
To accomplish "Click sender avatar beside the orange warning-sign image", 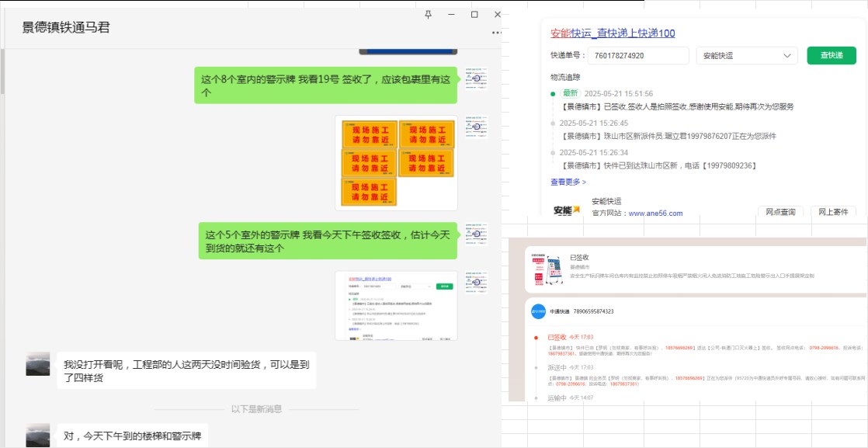I will point(476,127).
